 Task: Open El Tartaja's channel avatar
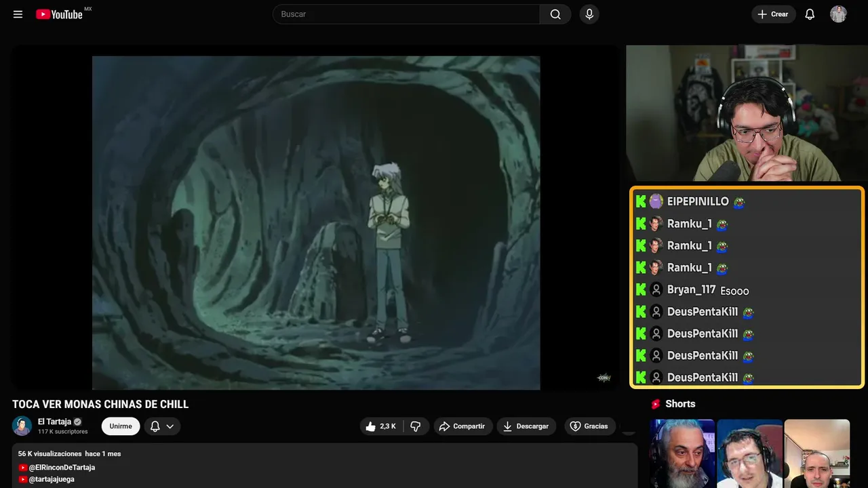pos(22,426)
